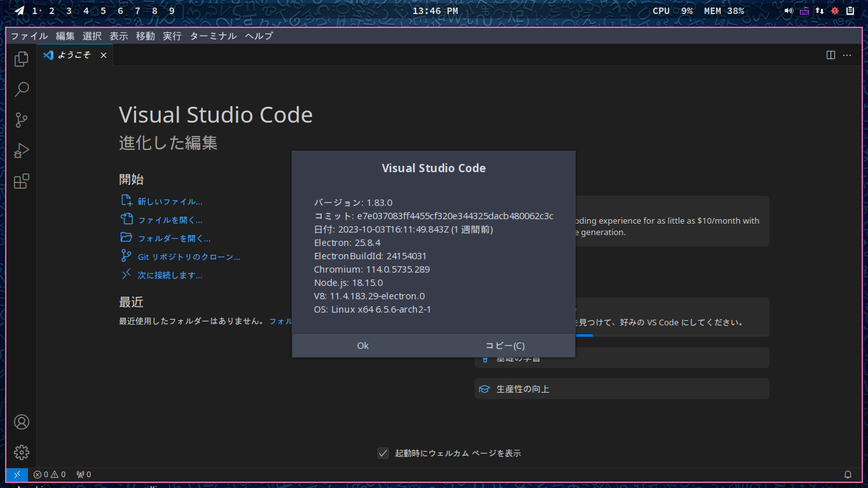The height and width of the screenshot is (488, 868).
Task: Click the VS Code logo on ようこそ tab
Action: (x=48, y=55)
